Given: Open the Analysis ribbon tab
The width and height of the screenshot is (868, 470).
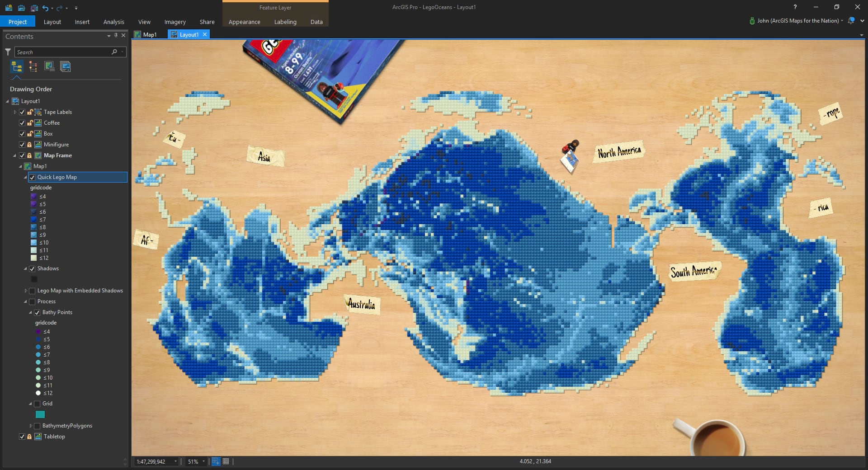Looking at the screenshot, I should (x=113, y=22).
